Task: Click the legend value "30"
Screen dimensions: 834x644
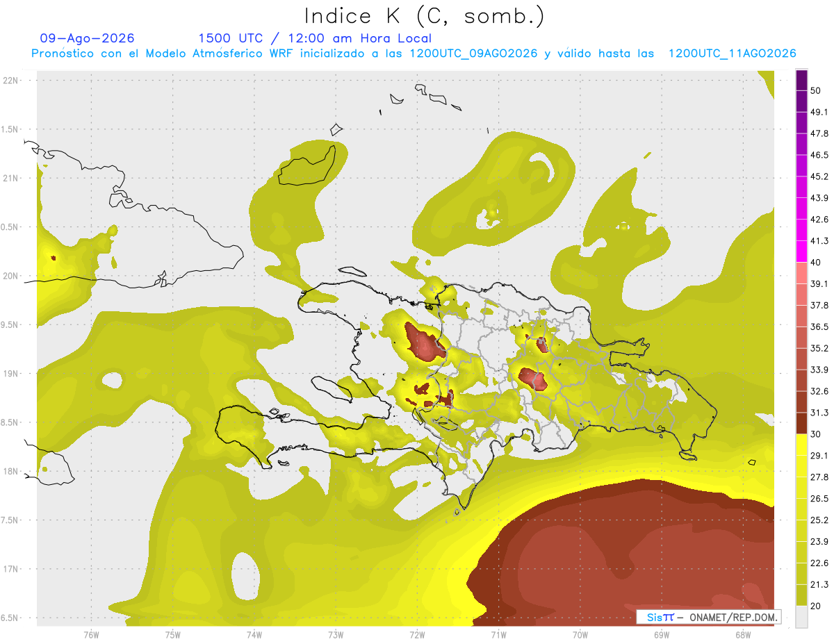Action: (817, 434)
